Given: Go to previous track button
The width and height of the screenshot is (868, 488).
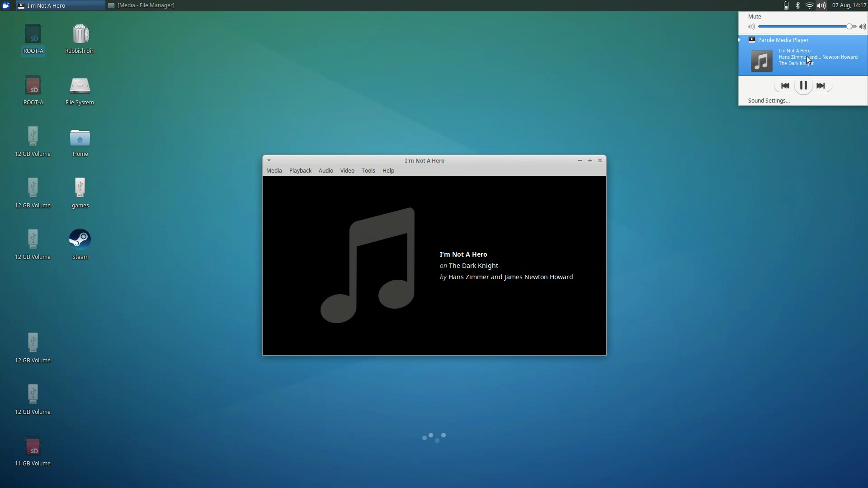Looking at the screenshot, I should tap(785, 86).
